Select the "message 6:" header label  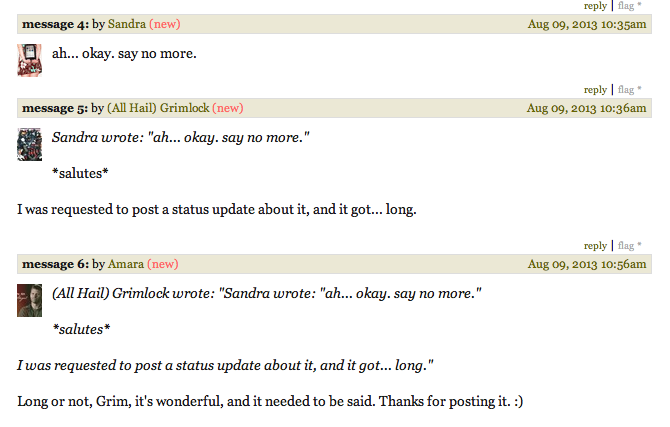tap(55, 264)
